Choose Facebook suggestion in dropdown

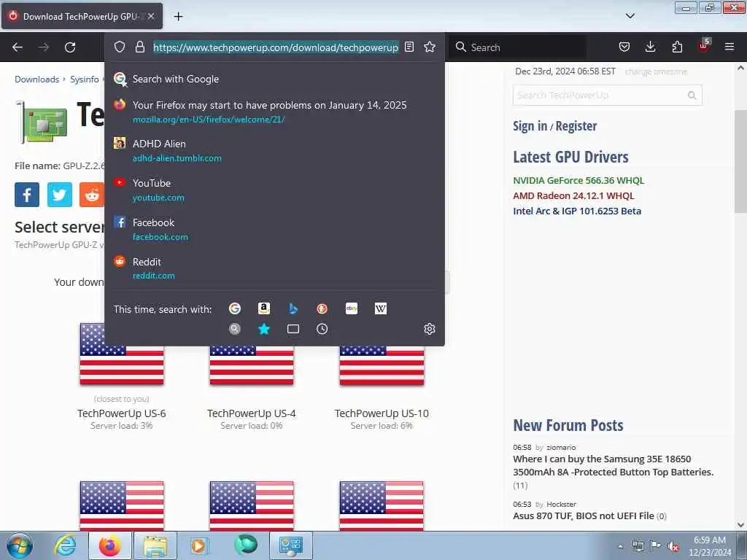(274, 229)
